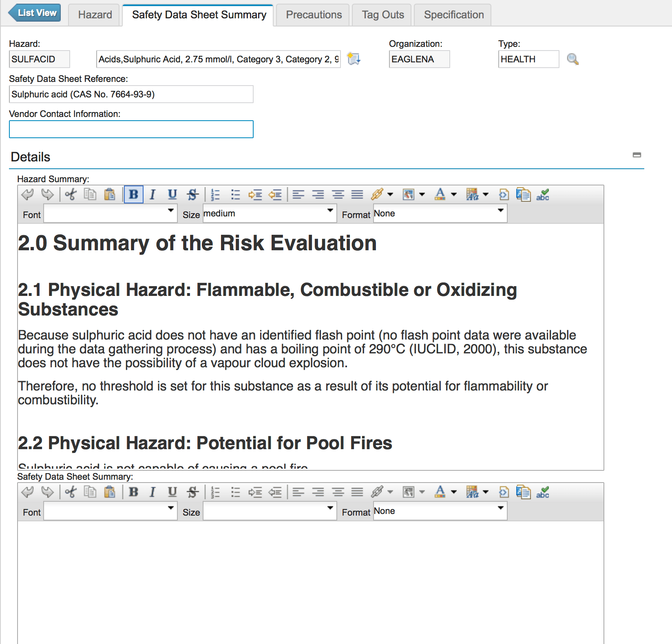Click the Vendor Contact Information field
The width and height of the screenshot is (672, 644).
click(x=131, y=129)
